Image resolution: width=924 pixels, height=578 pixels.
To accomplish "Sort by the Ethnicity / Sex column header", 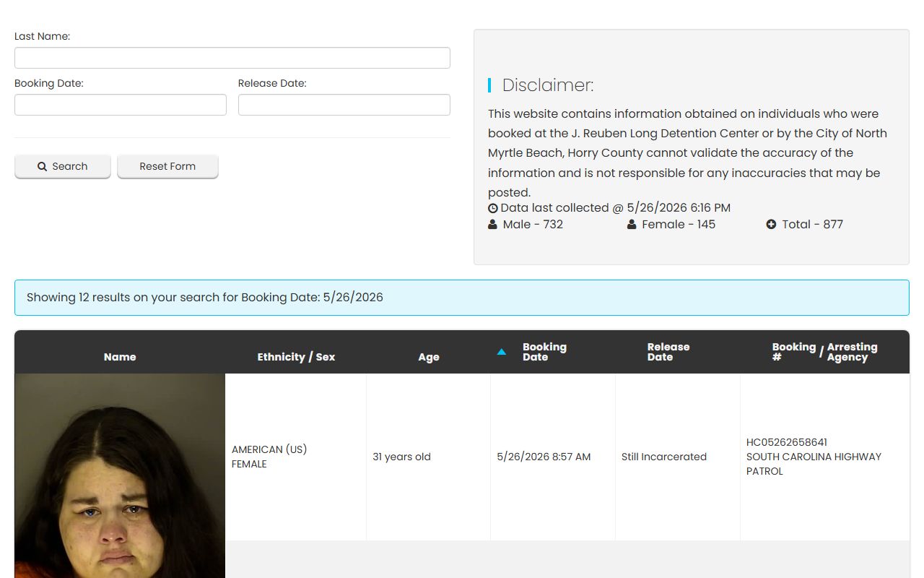I will point(296,357).
